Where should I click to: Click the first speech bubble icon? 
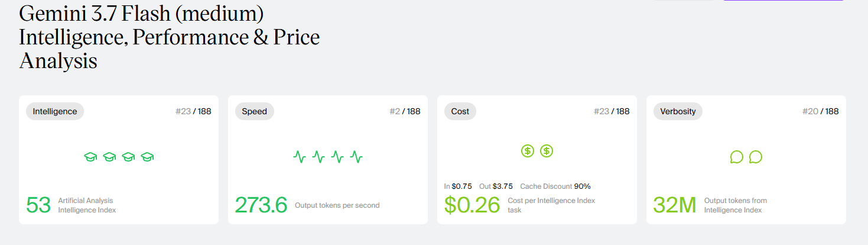[736, 157]
